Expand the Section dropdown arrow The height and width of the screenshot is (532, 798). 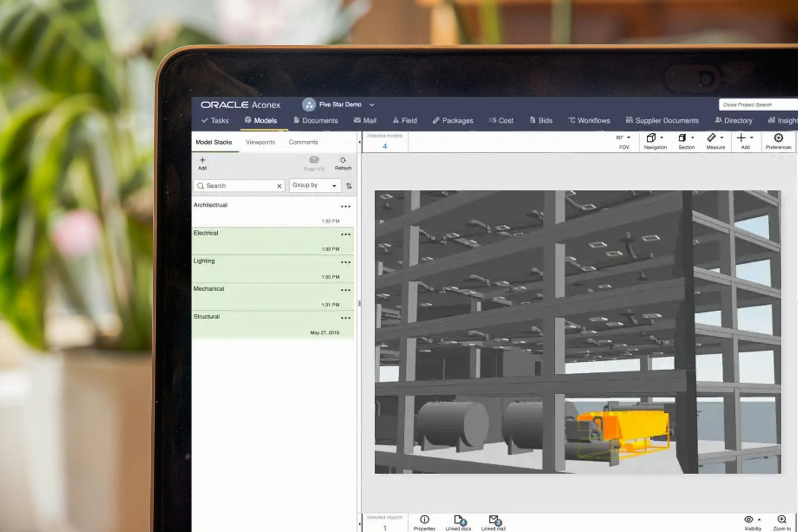(693, 138)
